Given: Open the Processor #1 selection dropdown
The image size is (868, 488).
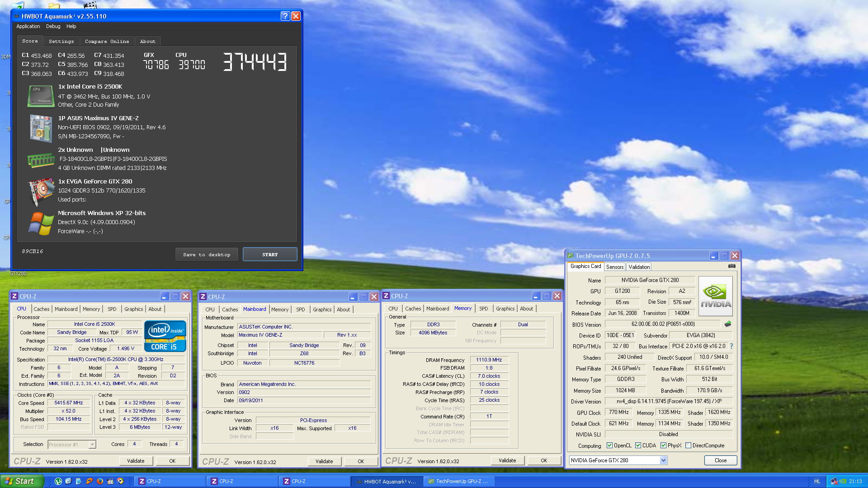Looking at the screenshot, I should click(92, 445).
